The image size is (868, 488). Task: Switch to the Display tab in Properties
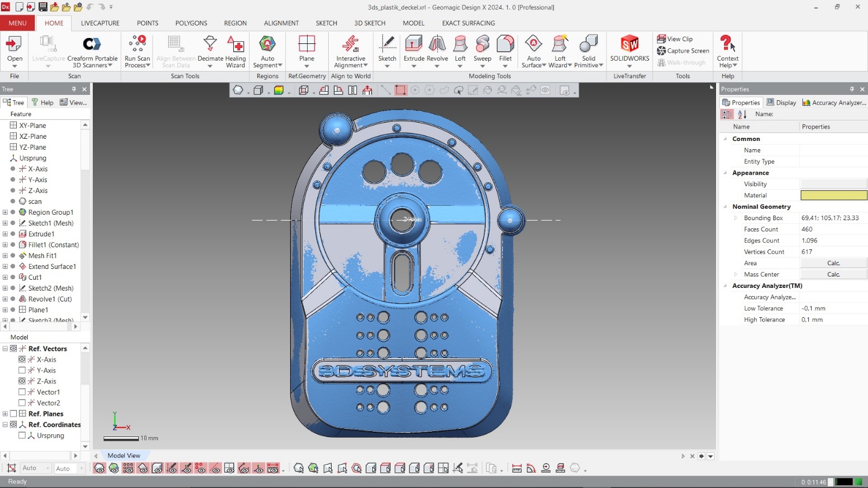[x=781, y=102]
